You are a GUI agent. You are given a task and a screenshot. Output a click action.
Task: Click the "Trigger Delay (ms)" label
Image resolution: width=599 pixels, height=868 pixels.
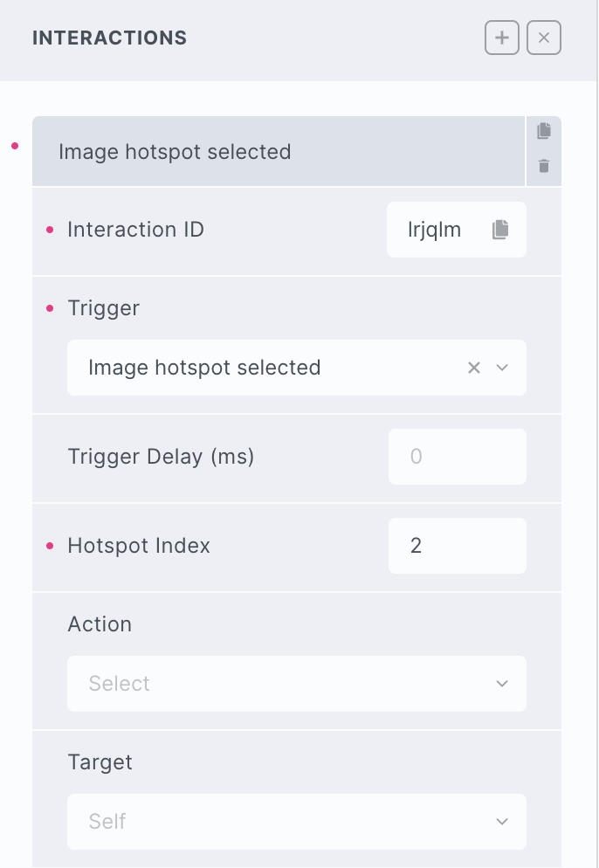pos(161,457)
